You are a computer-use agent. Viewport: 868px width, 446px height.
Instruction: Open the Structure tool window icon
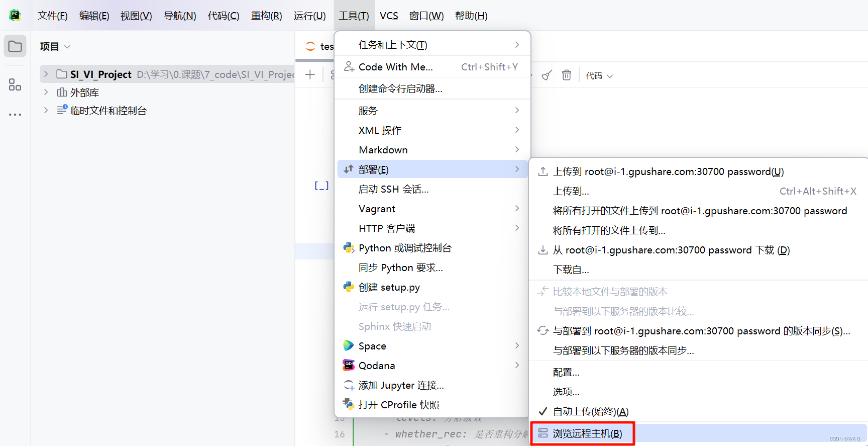tap(15, 84)
